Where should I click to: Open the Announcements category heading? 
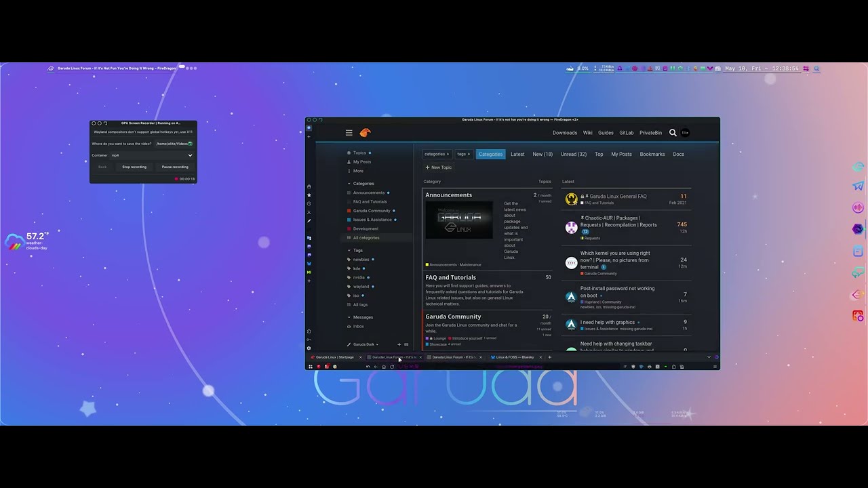448,195
